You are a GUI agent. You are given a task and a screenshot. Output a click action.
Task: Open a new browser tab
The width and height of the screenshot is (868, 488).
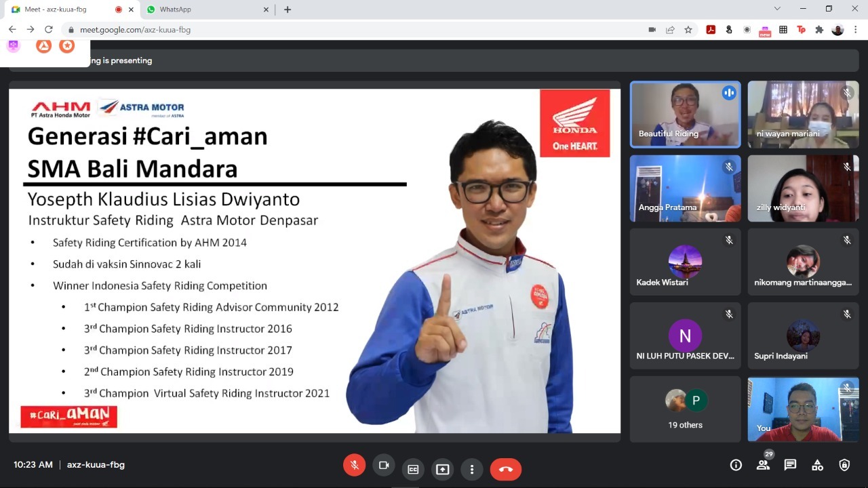coord(288,9)
